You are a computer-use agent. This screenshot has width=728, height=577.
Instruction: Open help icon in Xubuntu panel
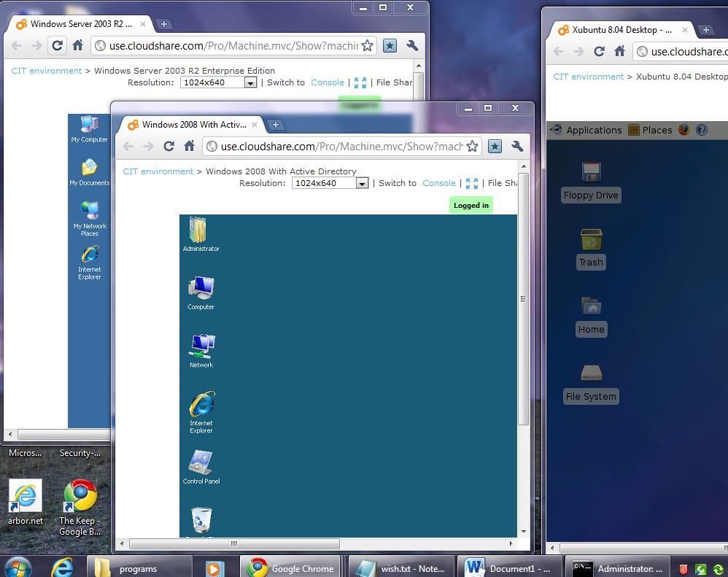pyautogui.click(x=702, y=130)
